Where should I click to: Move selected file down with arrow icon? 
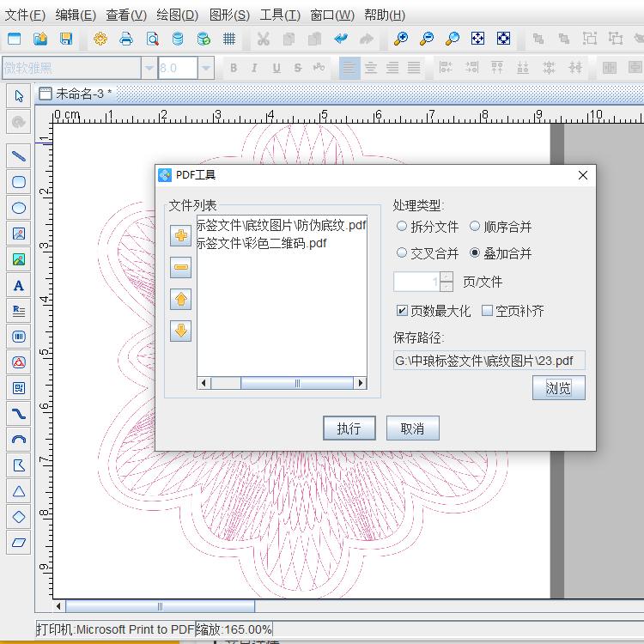pyautogui.click(x=180, y=331)
